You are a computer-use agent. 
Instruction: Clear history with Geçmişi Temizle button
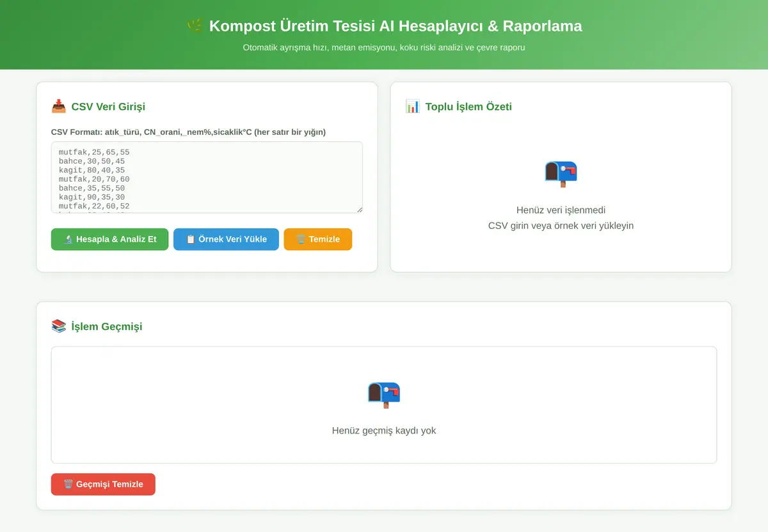point(103,484)
